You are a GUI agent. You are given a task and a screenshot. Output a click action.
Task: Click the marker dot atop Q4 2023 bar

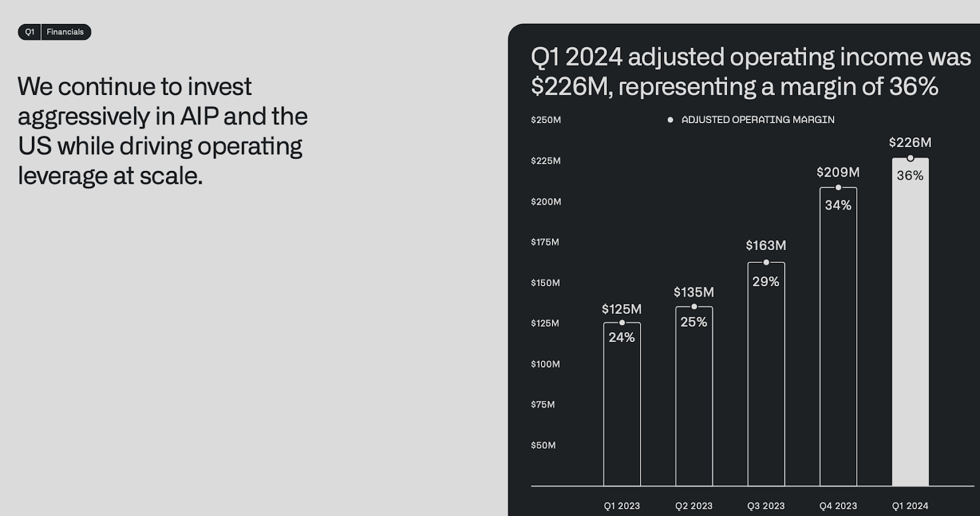tap(838, 188)
